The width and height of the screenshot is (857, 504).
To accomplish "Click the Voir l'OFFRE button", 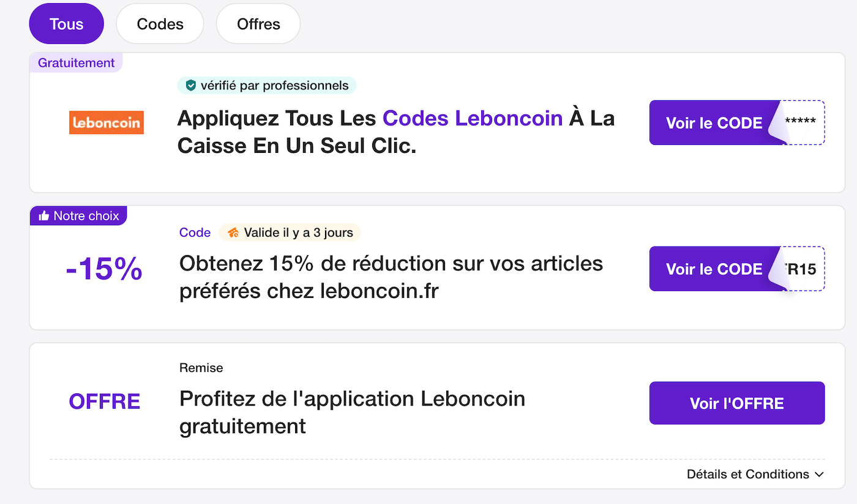I will coord(736,403).
